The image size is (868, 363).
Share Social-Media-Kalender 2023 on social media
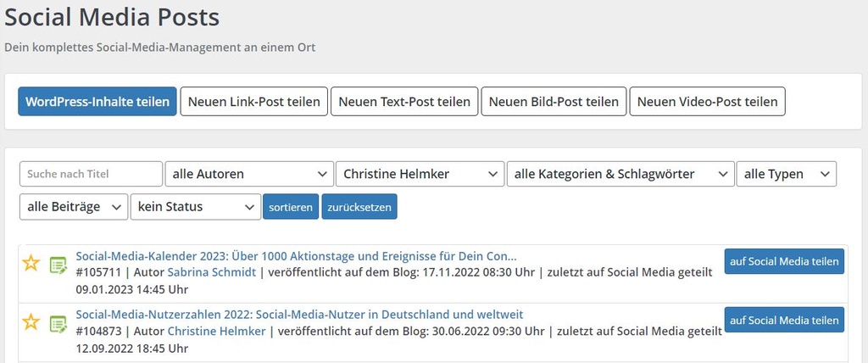tap(784, 261)
